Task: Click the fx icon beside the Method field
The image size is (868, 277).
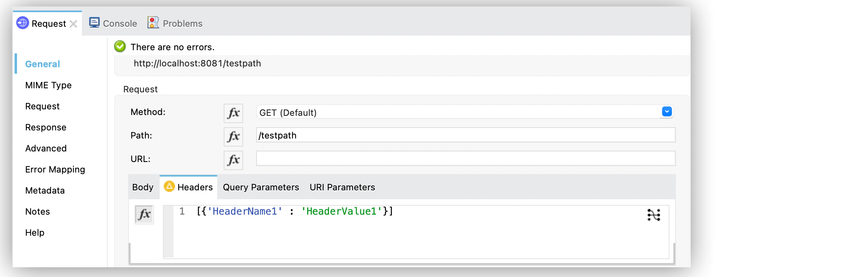Action: tap(233, 113)
